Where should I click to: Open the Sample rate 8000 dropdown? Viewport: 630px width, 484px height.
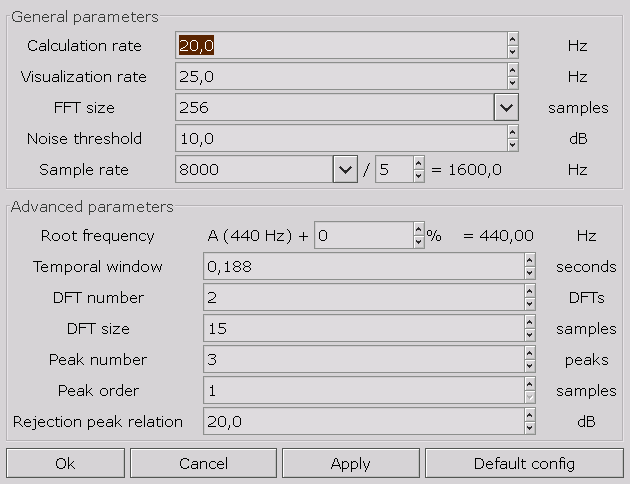[345, 169]
